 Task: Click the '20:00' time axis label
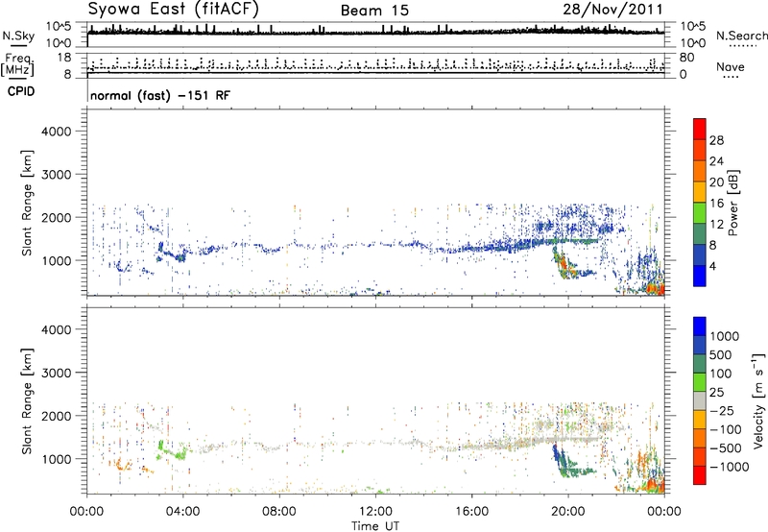coord(567,512)
